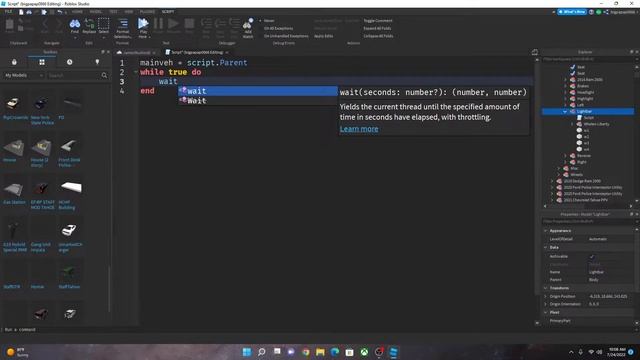
Task: Activate the Select dashed-box tool
Action: click(104, 26)
